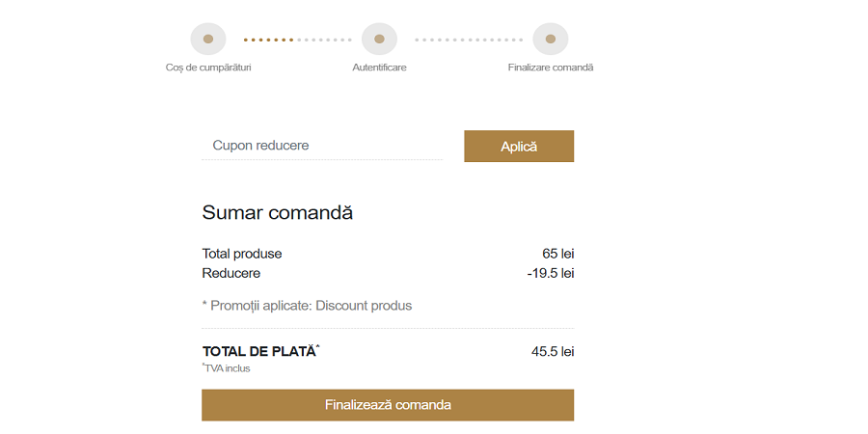This screenshot has width=868, height=434.
Task: Click the Promoții aplicate note
Action: (307, 306)
